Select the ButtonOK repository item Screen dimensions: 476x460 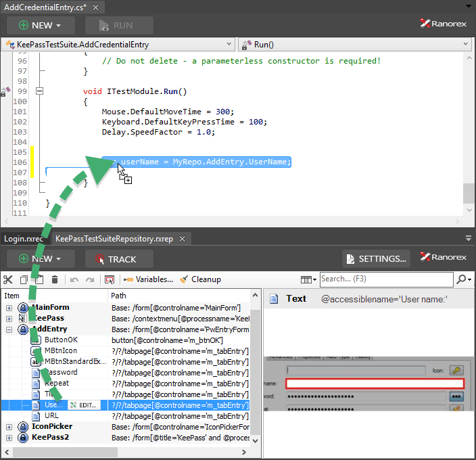61,340
